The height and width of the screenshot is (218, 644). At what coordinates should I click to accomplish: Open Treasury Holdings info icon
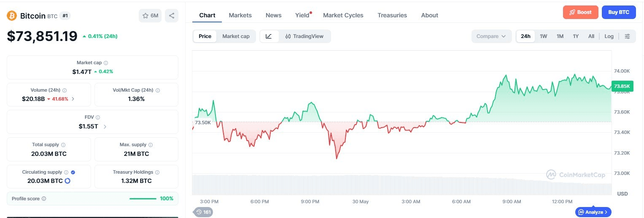[x=157, y=172]
